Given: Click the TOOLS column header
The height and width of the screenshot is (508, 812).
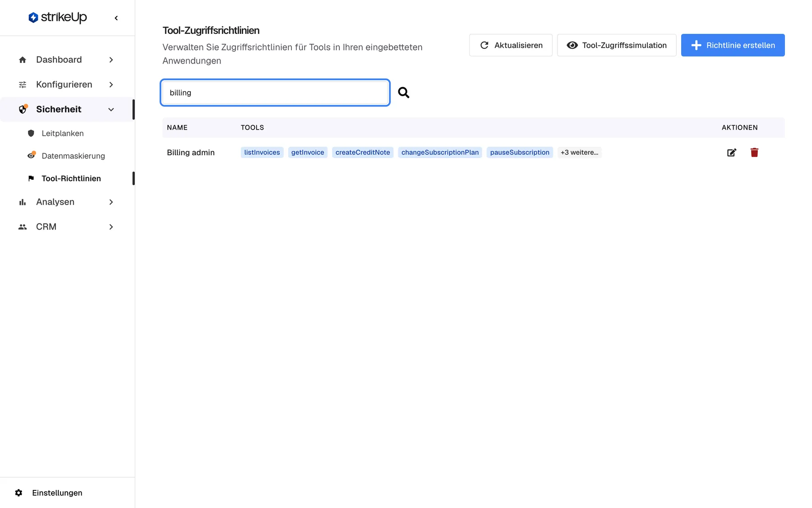Looking at the screenshot, I should [x=252, y=127].
